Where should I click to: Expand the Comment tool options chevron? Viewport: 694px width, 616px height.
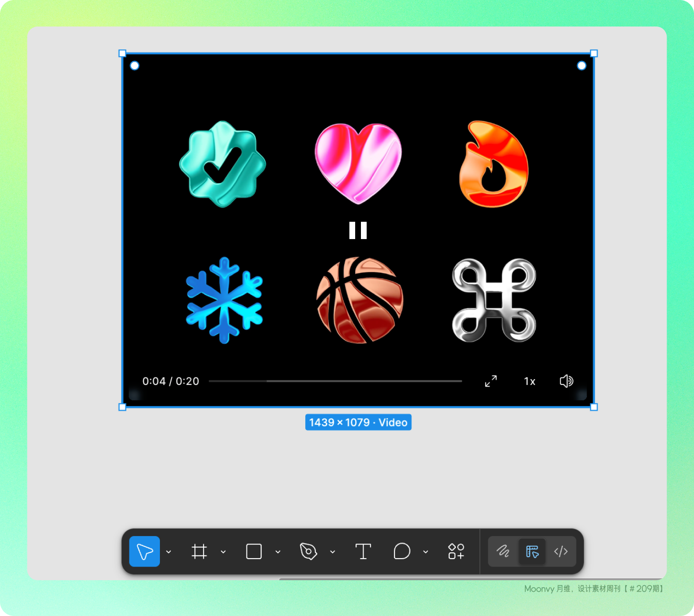(426, 552)
